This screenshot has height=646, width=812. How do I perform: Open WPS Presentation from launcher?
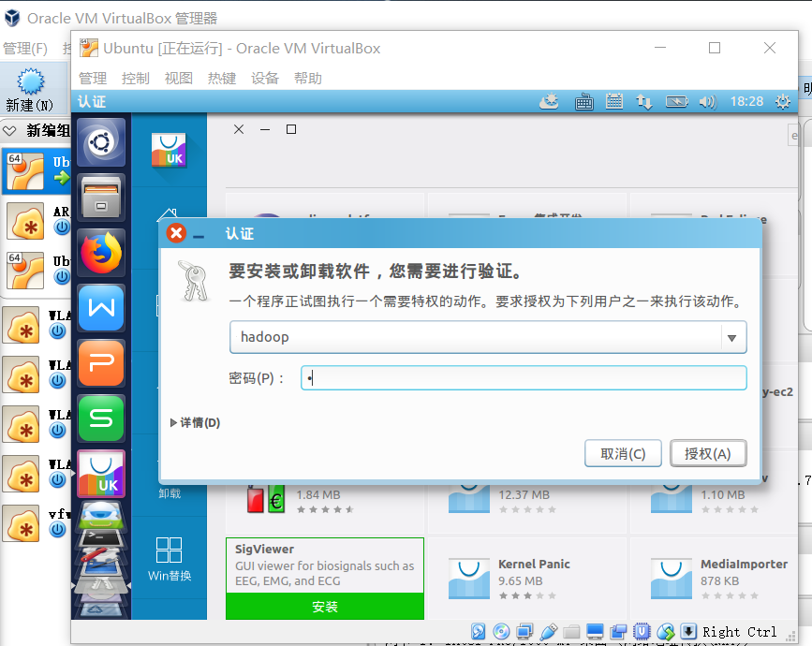101,363
